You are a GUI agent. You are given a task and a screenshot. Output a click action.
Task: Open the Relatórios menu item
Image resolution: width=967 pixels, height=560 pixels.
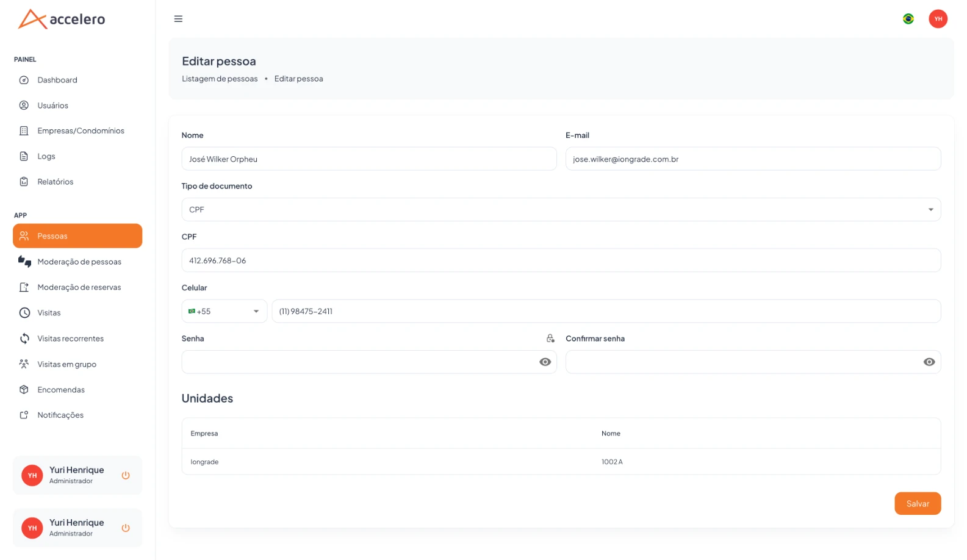77,182
